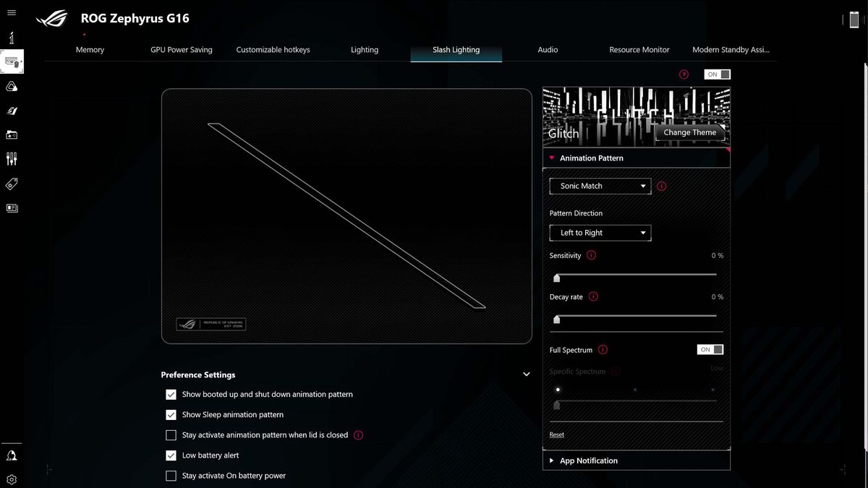Open the Sonic Match animation dropdown
Screen dimensions: 868x488
click(600, 186)
